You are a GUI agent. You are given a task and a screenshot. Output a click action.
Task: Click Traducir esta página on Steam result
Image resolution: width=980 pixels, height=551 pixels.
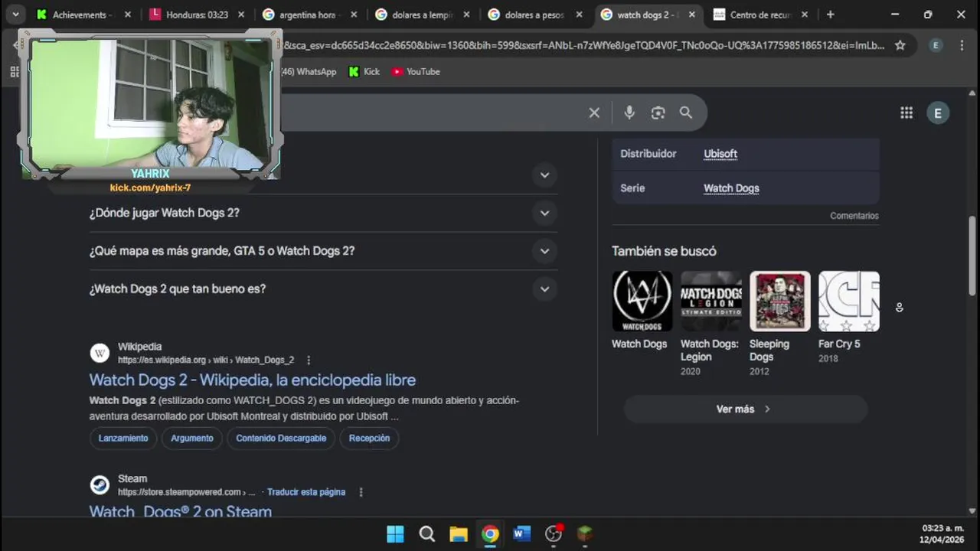pos(306,492)
